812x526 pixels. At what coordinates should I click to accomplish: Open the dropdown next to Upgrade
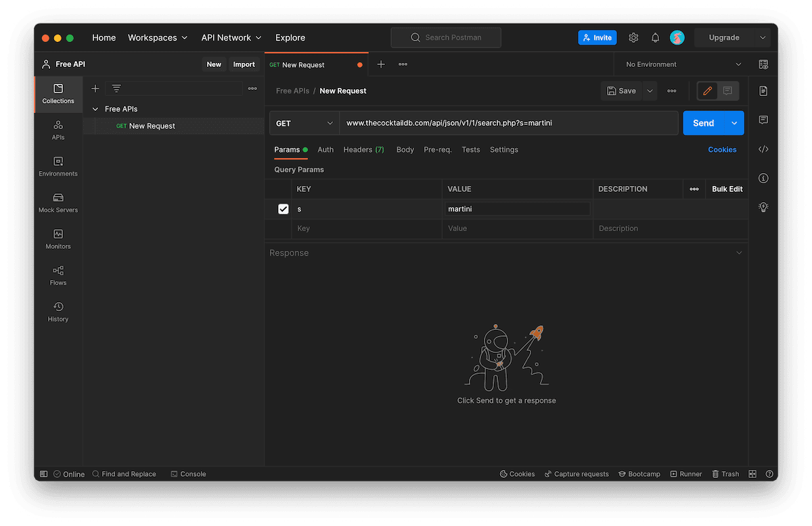pos(763,38)
